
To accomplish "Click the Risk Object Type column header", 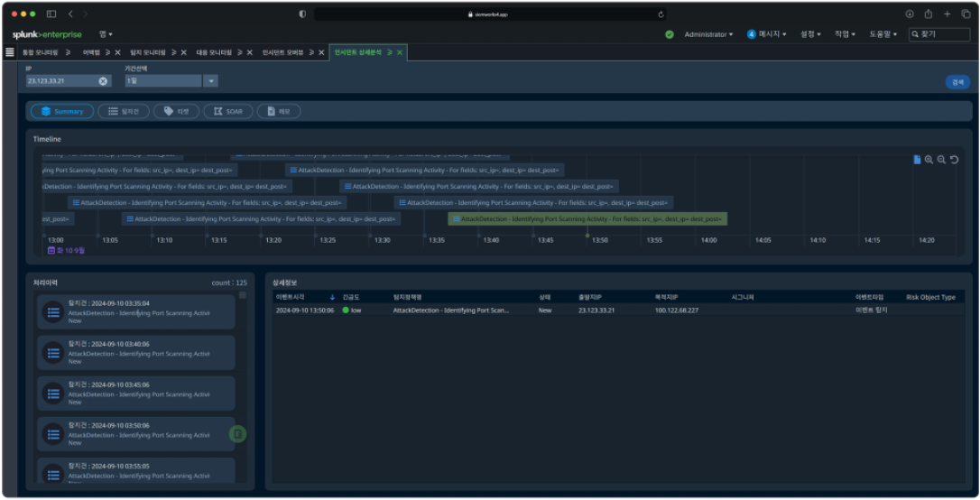I will pos(930,298).
